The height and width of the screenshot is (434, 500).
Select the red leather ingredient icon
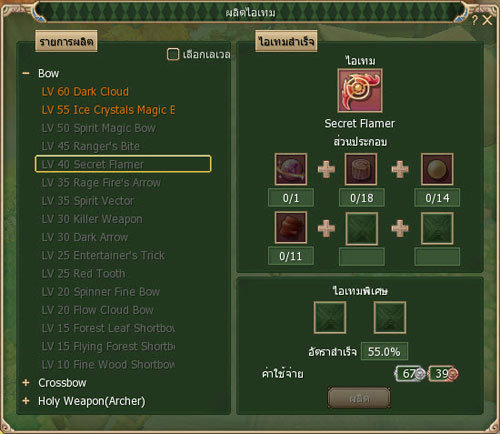tap(291, 228)
